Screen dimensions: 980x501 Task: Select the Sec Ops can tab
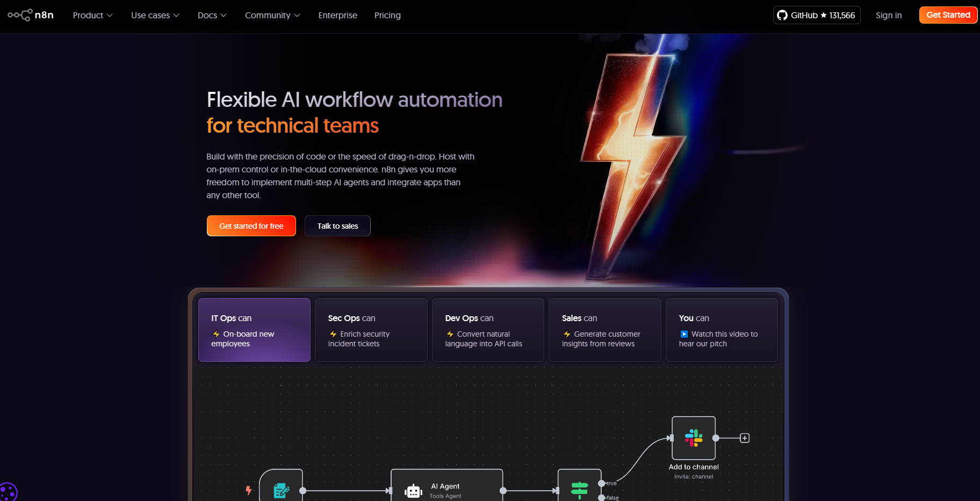point(371,330)
